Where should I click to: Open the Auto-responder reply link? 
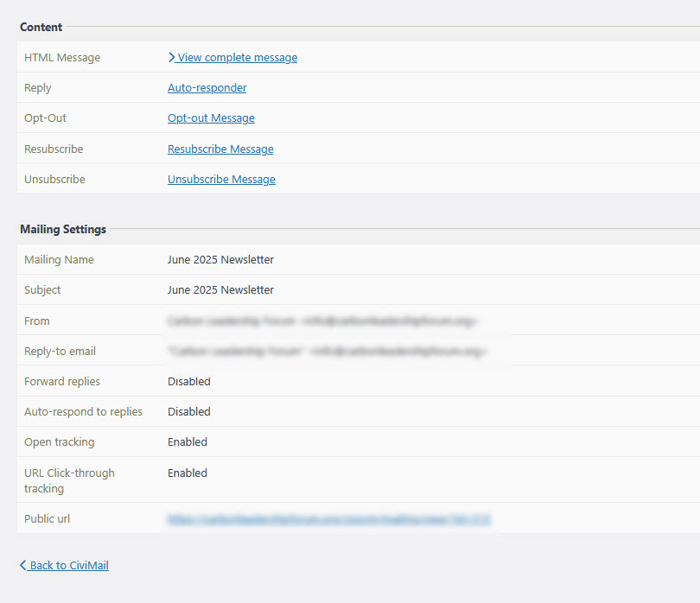[207, 88]
